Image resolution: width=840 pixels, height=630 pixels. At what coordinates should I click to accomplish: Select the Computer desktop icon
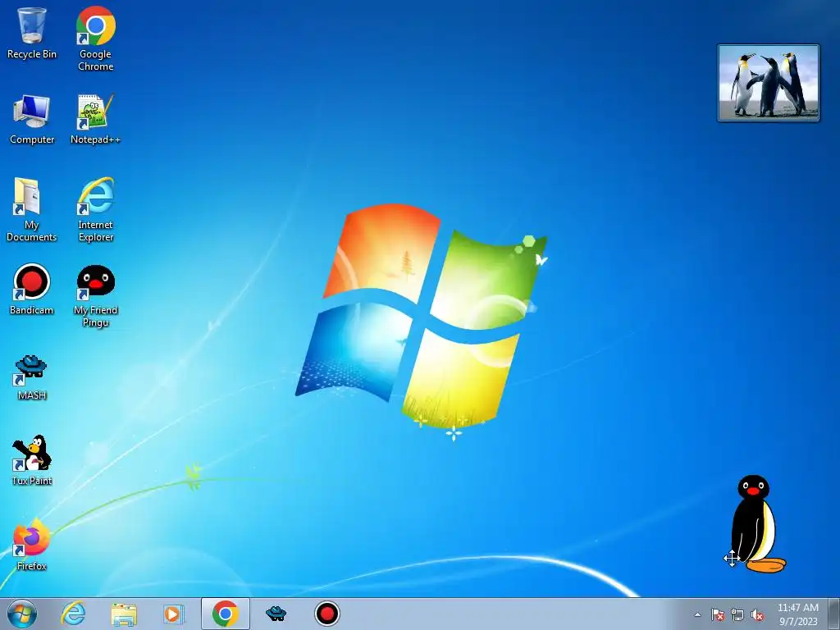pyautogui.click(x=32, y=119)
